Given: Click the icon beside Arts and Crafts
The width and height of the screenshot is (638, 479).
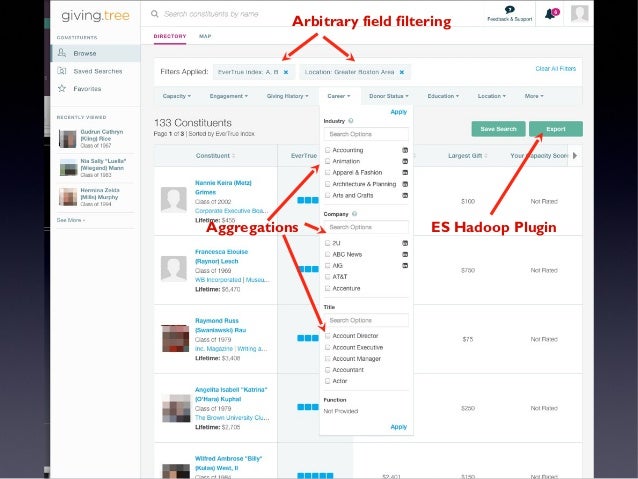Looking at the screenshot, I should [x=405, y=195].
